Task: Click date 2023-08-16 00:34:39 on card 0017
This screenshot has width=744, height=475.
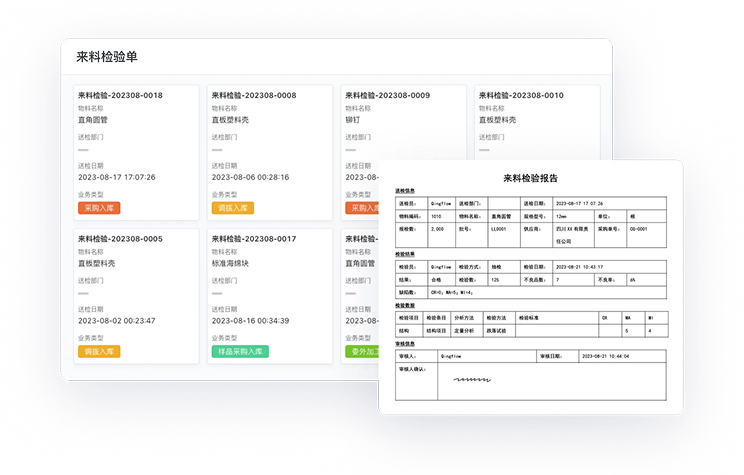Action: [250, 321]
